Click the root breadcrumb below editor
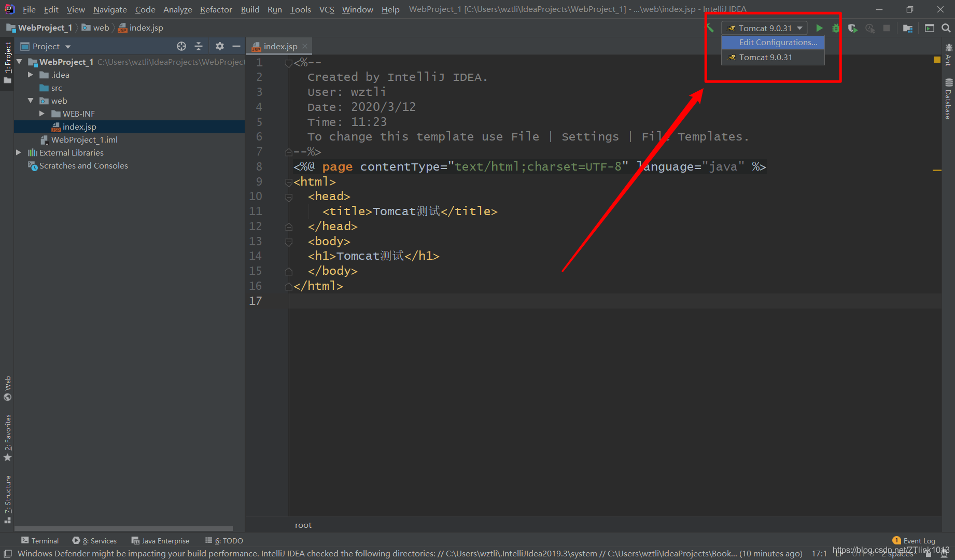The image size is (955, 560). point(303,525)
